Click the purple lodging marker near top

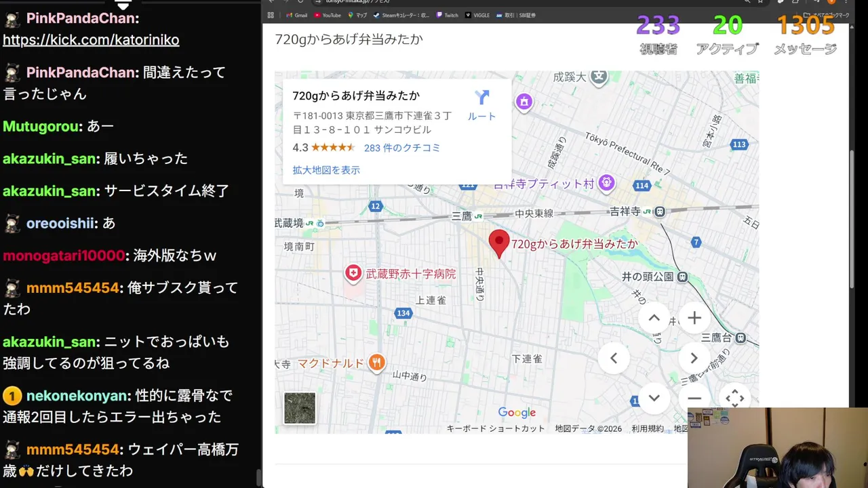point(524,102)
